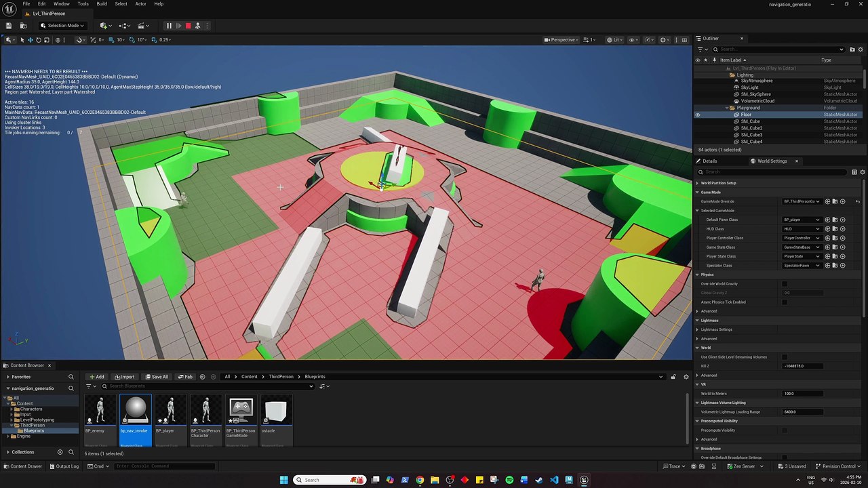Toggle visibility of the Floor actor

[697, 115]
